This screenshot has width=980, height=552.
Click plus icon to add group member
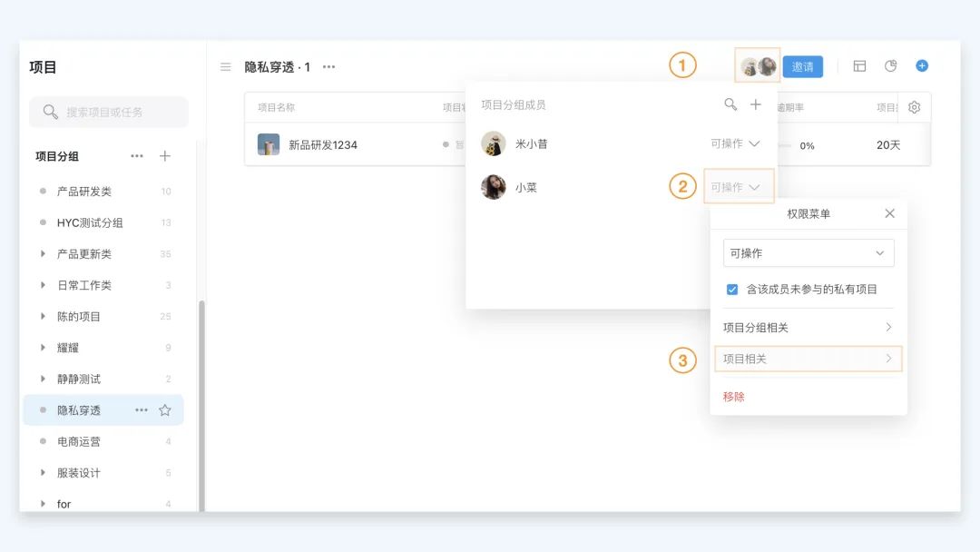point(756,105)
